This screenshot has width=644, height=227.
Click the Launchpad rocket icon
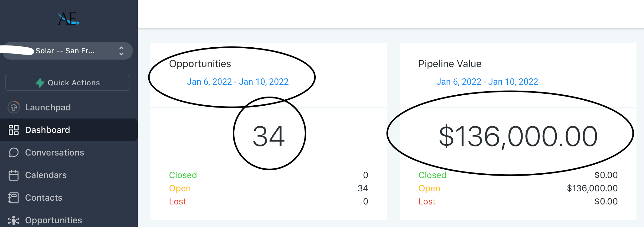(x=14, y=107)
